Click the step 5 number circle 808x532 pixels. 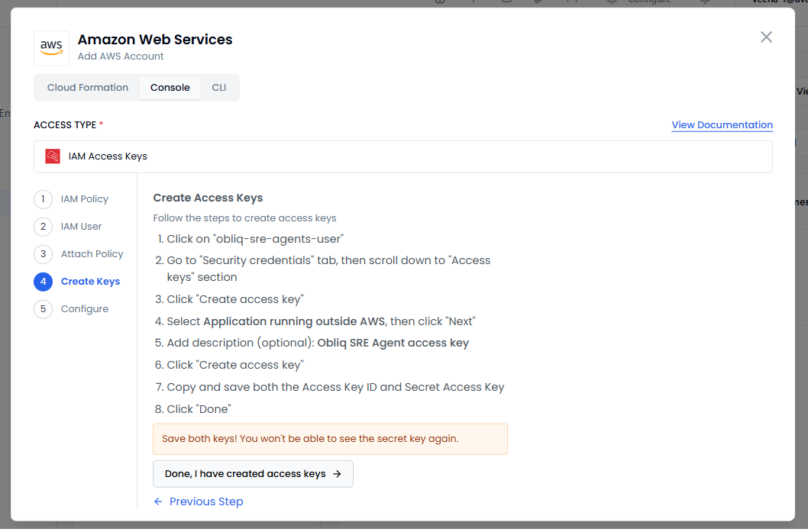[44, 309]
